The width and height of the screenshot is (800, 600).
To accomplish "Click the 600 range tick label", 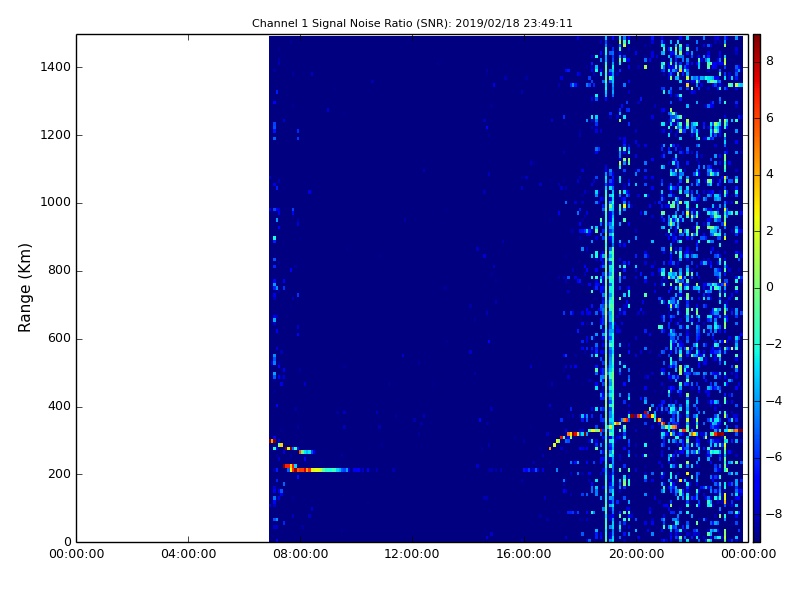I will 59,338.
